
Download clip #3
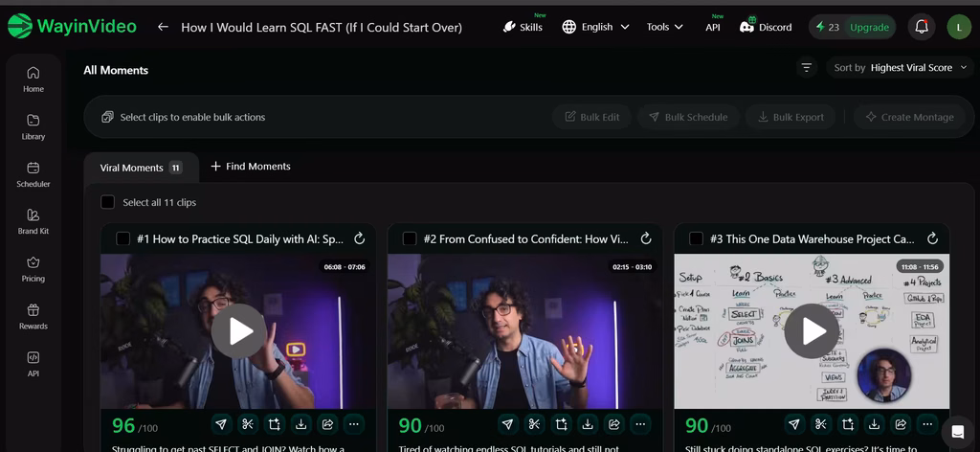[x=874, y=424]
